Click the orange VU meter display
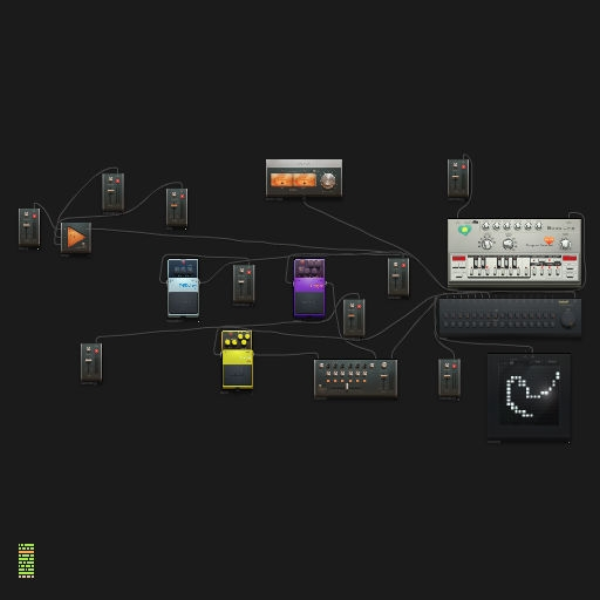This screenshot has width=600, height=600. point(293,180)
